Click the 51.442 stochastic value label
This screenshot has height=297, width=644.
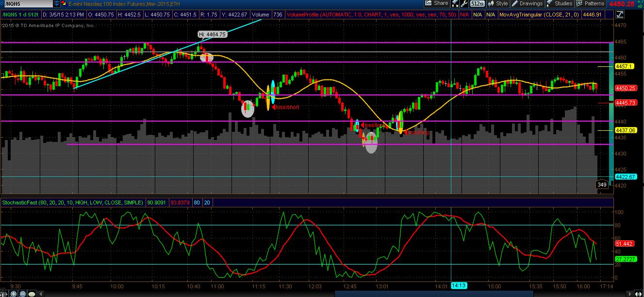point(625,244)
